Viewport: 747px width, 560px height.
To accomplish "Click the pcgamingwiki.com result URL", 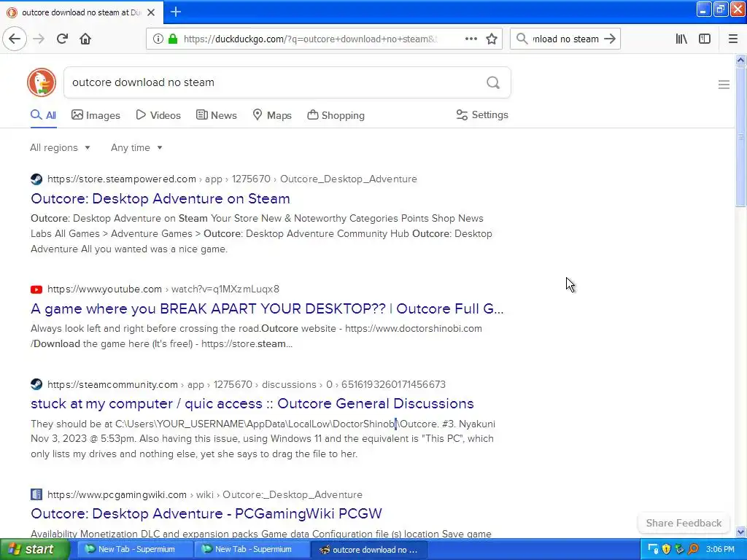I will (x=205, y=494).
